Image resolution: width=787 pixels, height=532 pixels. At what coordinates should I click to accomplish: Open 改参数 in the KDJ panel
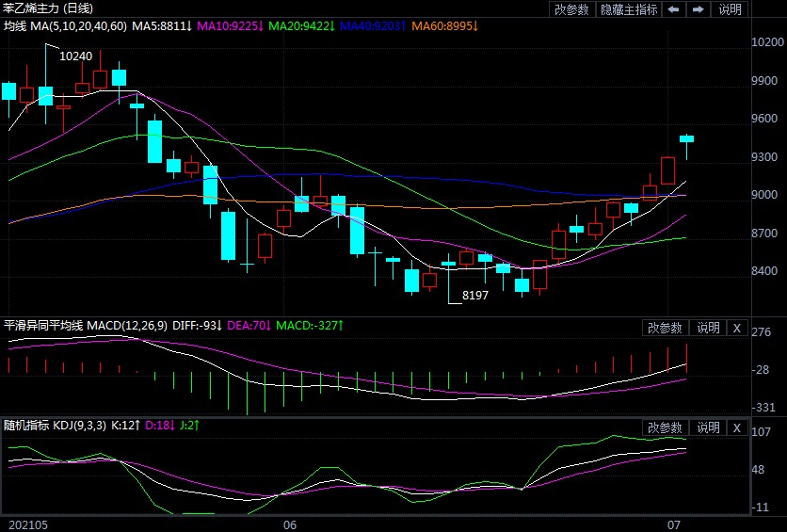tap(665, 428)
